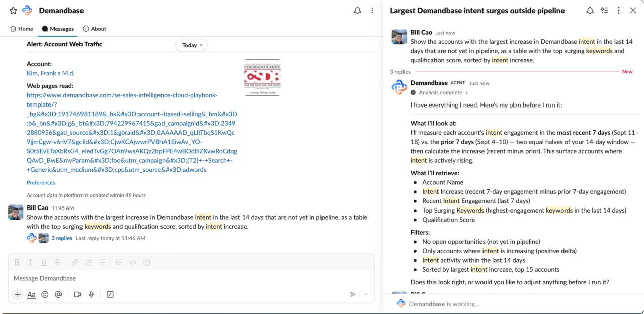Insert inline code in composer
The width and height of the screenshot is (644, 314).
133,262
